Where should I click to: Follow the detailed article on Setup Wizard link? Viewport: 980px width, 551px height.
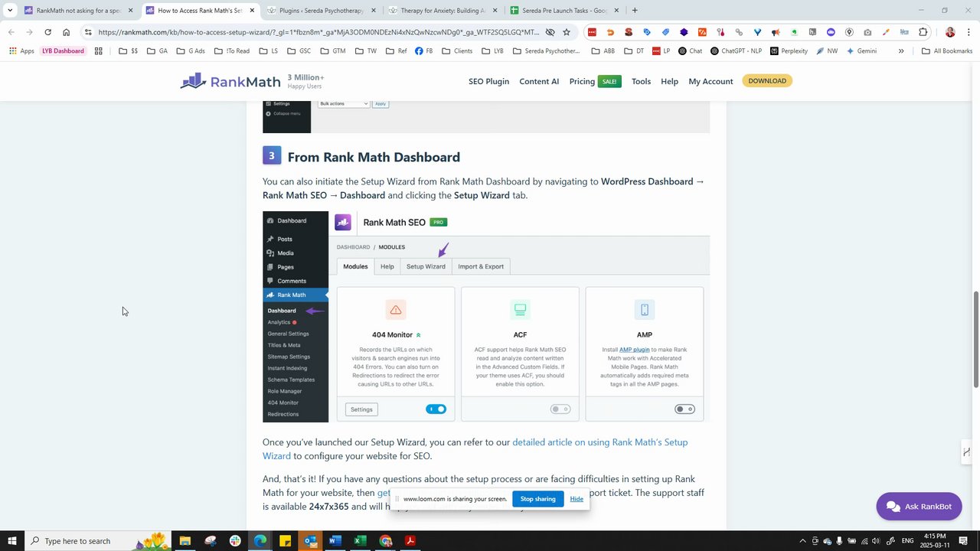coord(475,449)
